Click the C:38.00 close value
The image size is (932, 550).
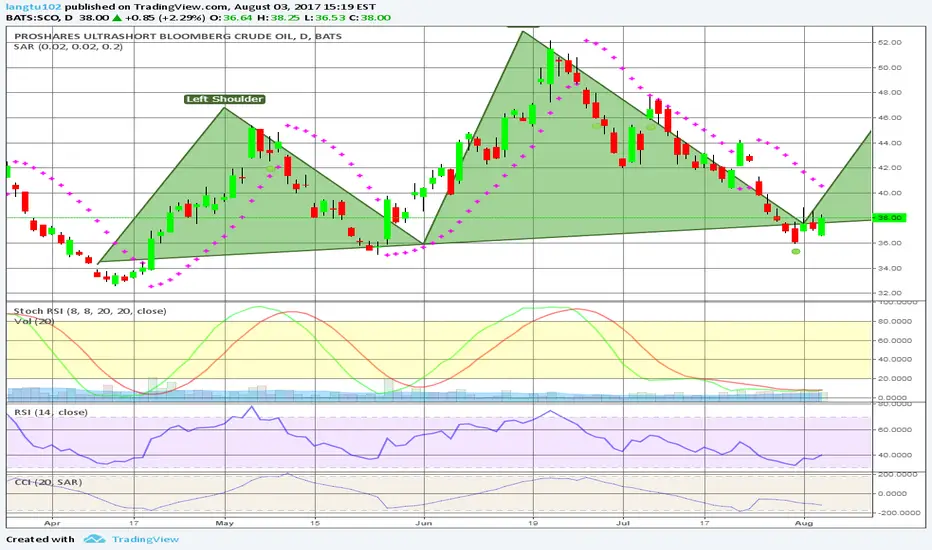370,18
